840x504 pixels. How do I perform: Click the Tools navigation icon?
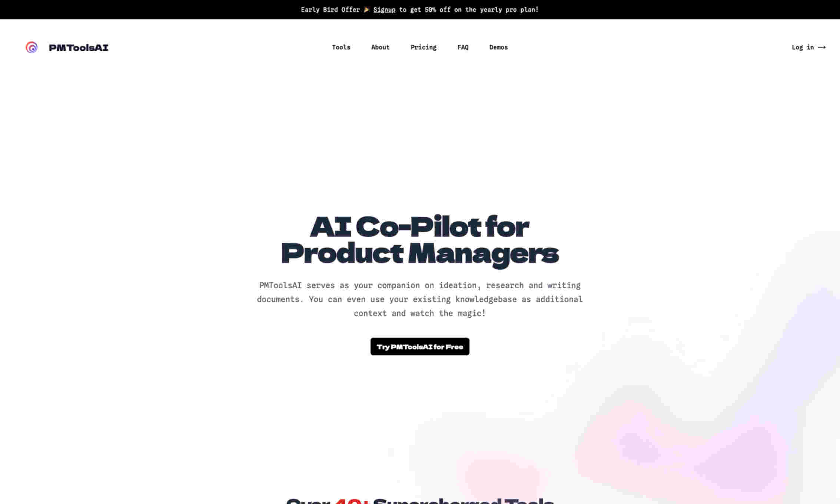point(341,47)
